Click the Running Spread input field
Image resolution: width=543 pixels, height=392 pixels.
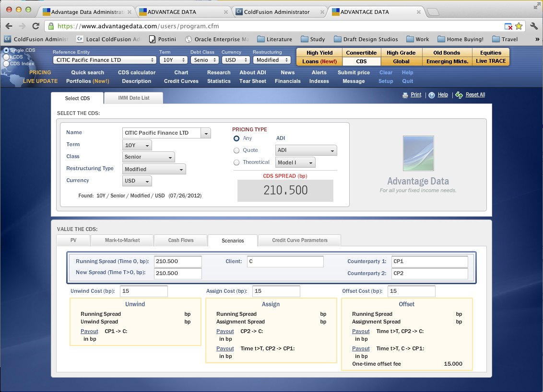click(177, 262)
